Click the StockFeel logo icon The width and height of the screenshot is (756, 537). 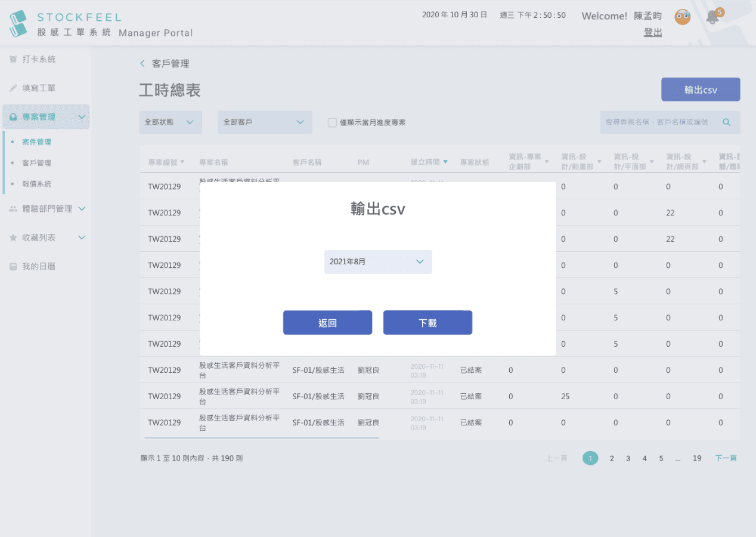[x=18, y=23]
